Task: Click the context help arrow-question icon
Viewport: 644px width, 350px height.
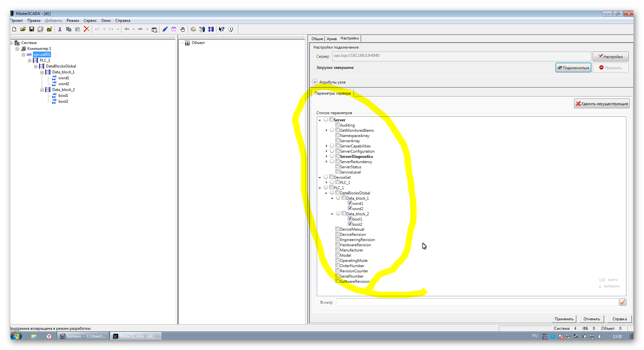Action: click(221, 29)
